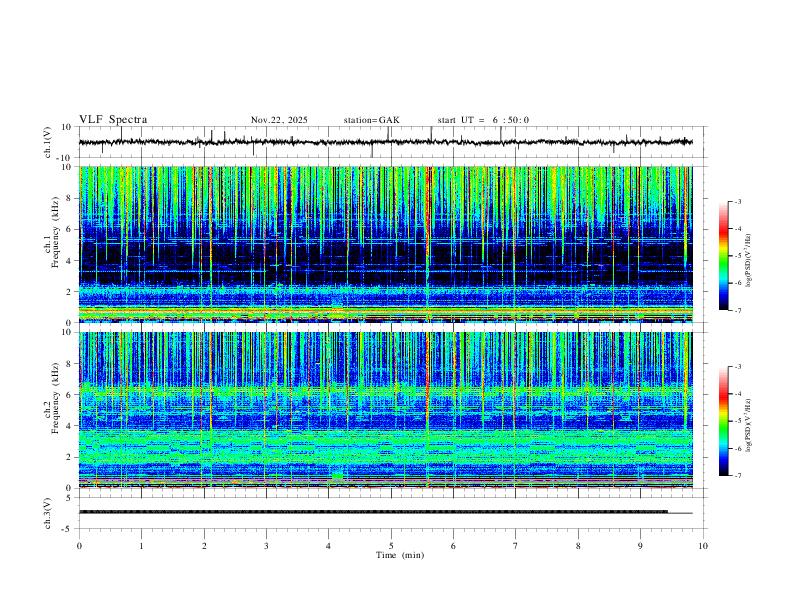Click the ch.3 black voltage bar
Screen dimensions: 792x612
pos(373,512)
